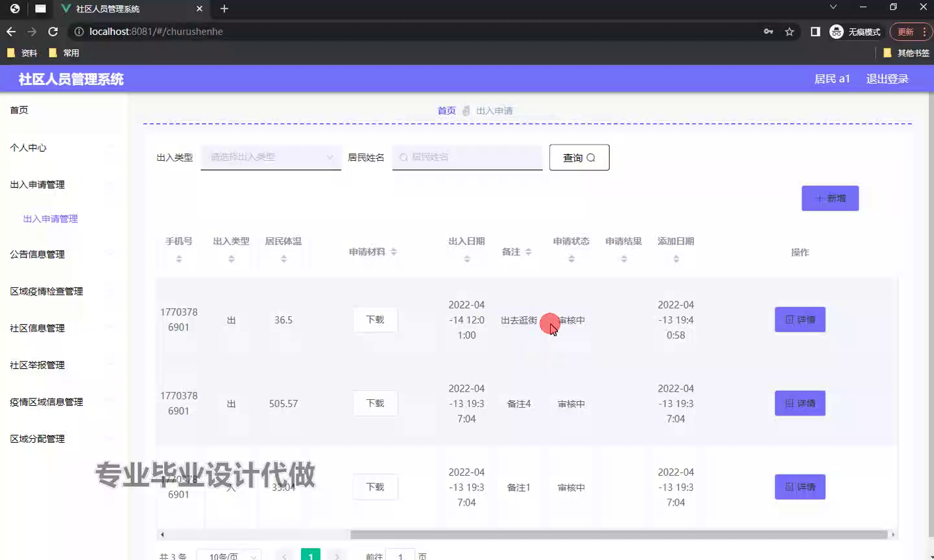The width and height of the screenshot is (934, 560).
Task: Sort by 申请状态 column
Action: tap(571, 259)
